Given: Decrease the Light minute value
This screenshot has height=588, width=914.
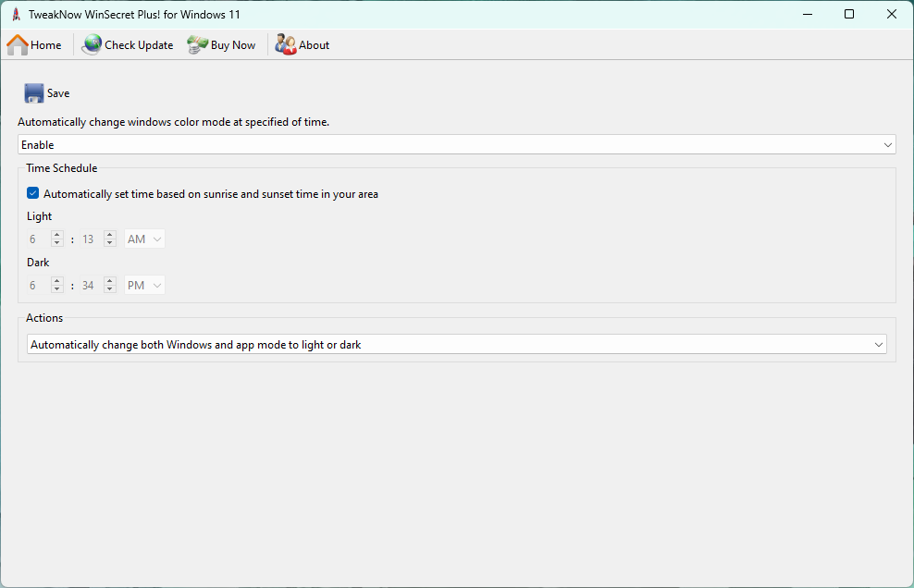Looking at the screenshot, I should point(110,243).
